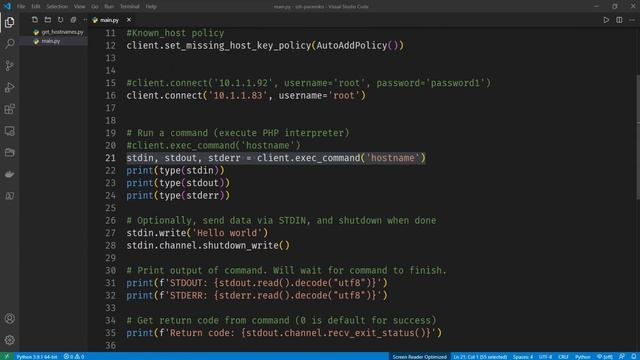The height and width of the screenshot is (360, 640).
Task: Open Explorer more actions ellipsis
Action: point(85,20)
